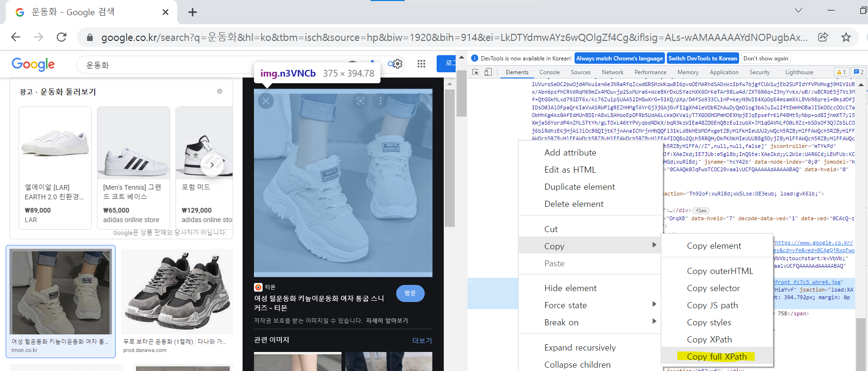Toggle the DevTools device toolbar icon

[x=488, y=72]
